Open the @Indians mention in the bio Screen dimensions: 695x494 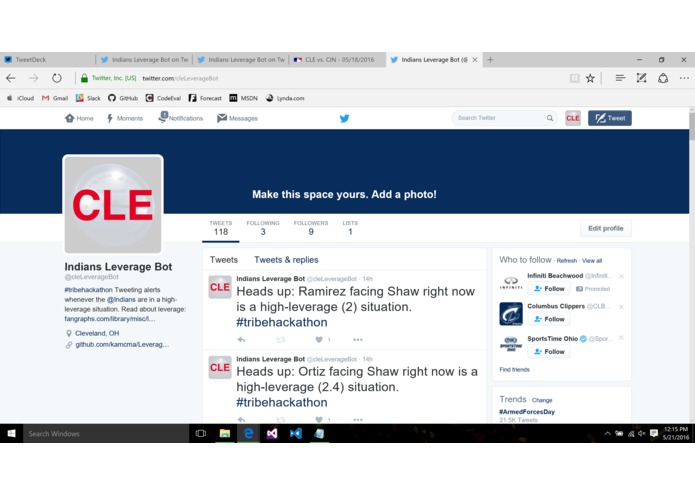tap(121, 300)
